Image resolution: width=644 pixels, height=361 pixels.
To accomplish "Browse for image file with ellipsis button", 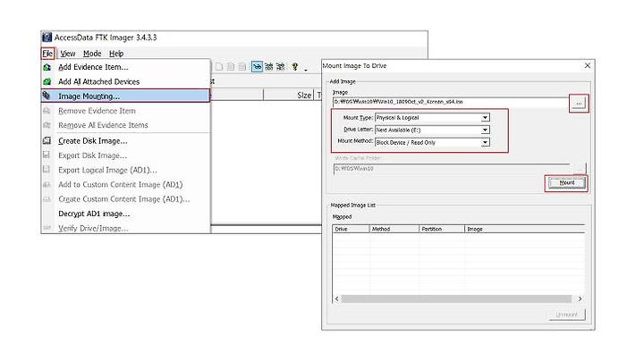I will (x=579, y=104).
